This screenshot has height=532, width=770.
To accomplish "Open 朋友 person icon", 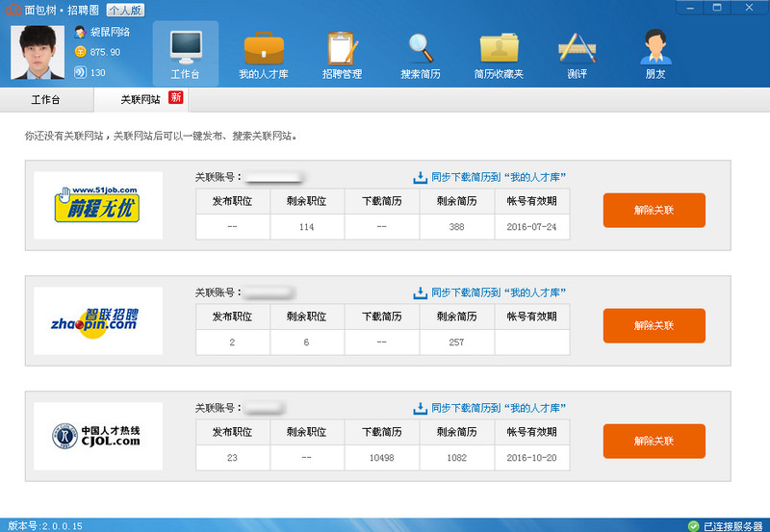I will [655, 46].
